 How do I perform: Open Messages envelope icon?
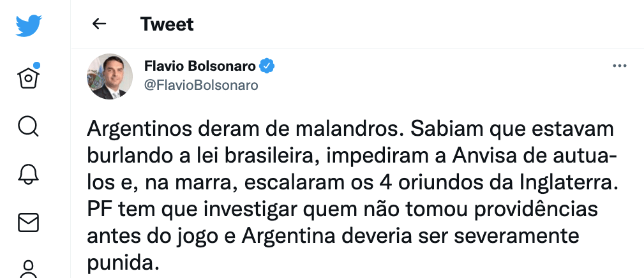(x=28, y=222)
